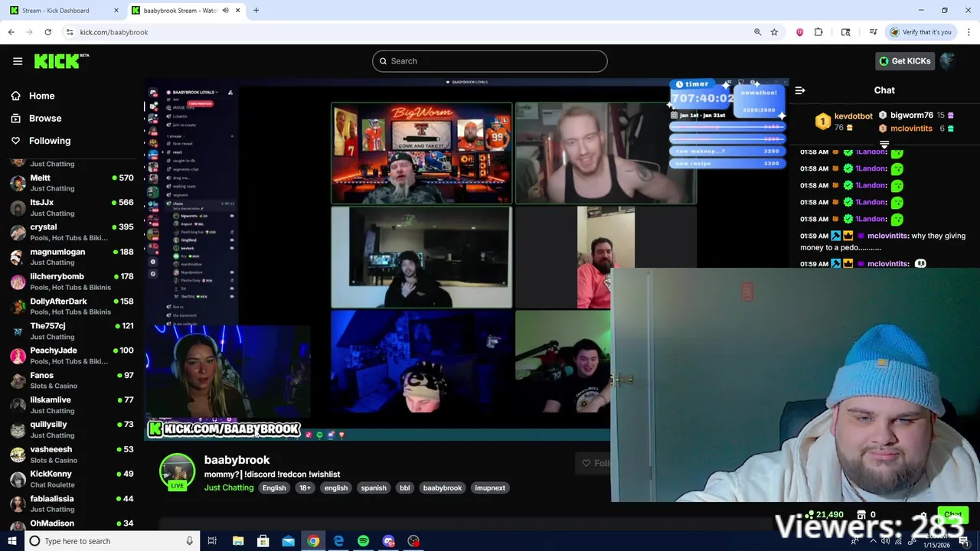Reload the page with refresh icon
This screenshot has width=980, height=551.
click(x=47, y=32)
